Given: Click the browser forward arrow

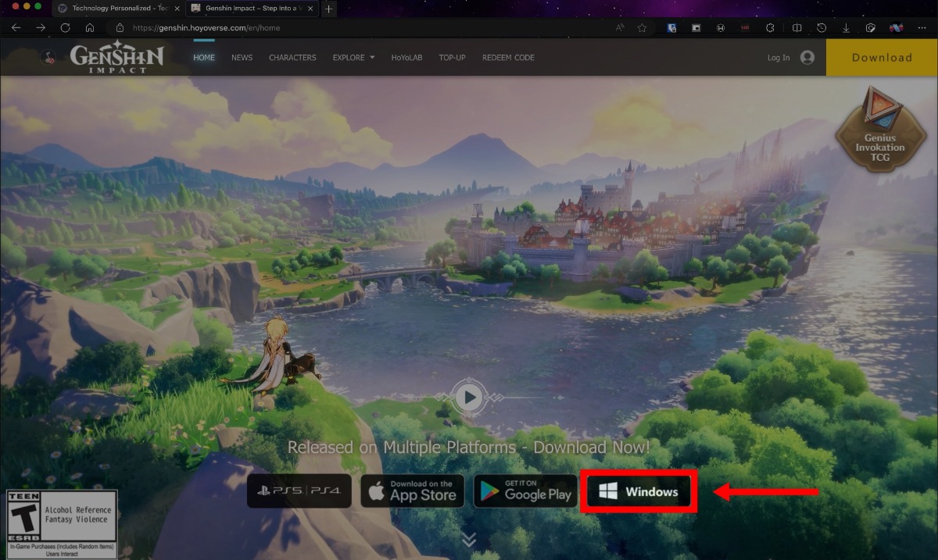Looking at the screenshot, I should click(x=41, y=27).
